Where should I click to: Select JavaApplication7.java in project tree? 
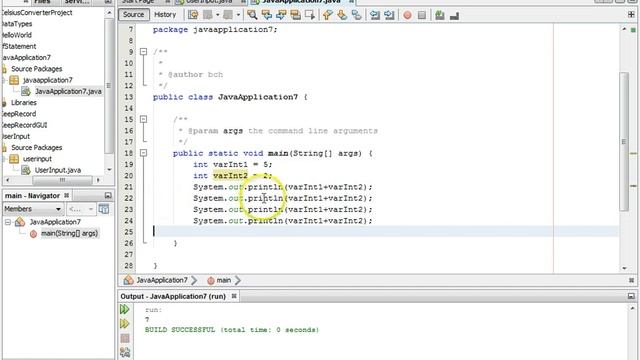click(x=68, y=91)
